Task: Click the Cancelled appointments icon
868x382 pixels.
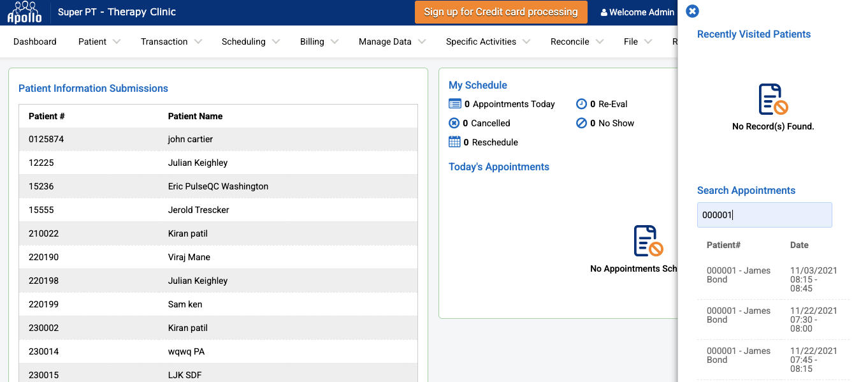Action: pos(454,123)
